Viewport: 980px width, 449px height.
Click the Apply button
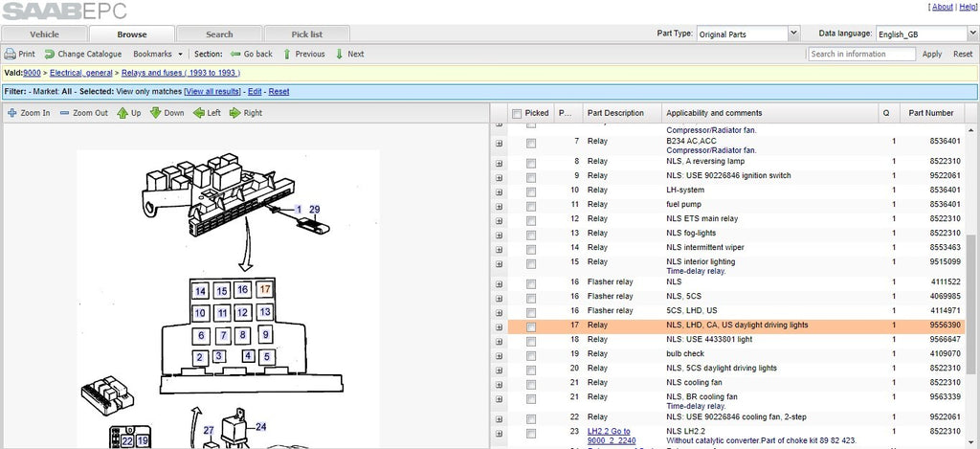click(x=932, y=55)
